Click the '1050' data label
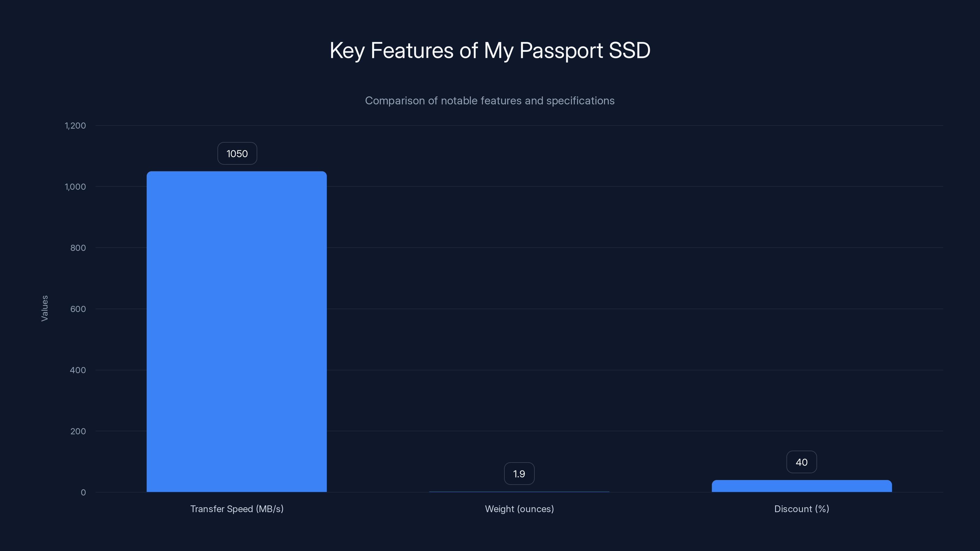980x551 pixels. 237,154
